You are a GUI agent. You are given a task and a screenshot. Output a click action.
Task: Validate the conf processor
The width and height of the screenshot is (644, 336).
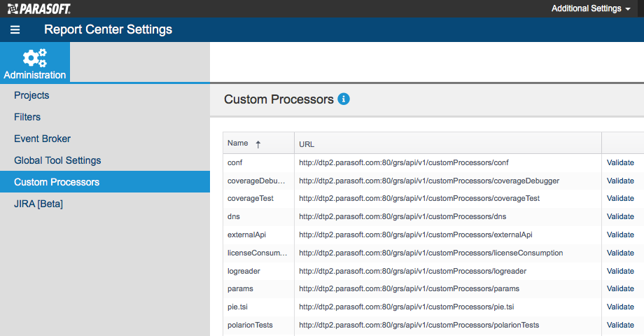tap(620, 162)
